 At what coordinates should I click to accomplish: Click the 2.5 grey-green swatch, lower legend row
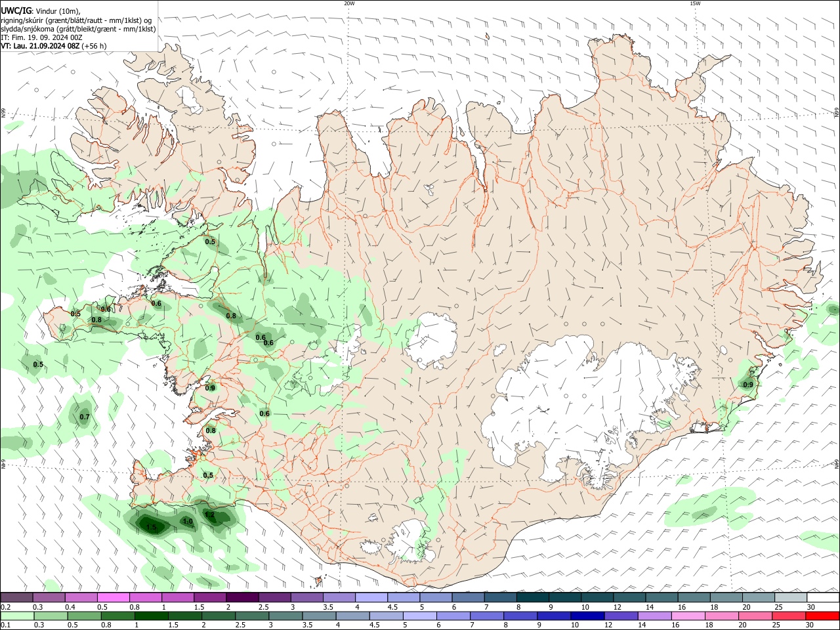click(x=252, y=616)
